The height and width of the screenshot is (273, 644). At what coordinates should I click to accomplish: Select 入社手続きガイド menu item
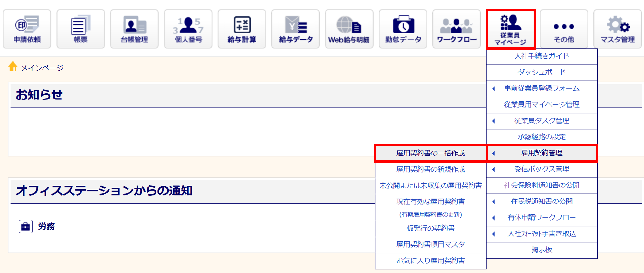click(x=542, y=56)
